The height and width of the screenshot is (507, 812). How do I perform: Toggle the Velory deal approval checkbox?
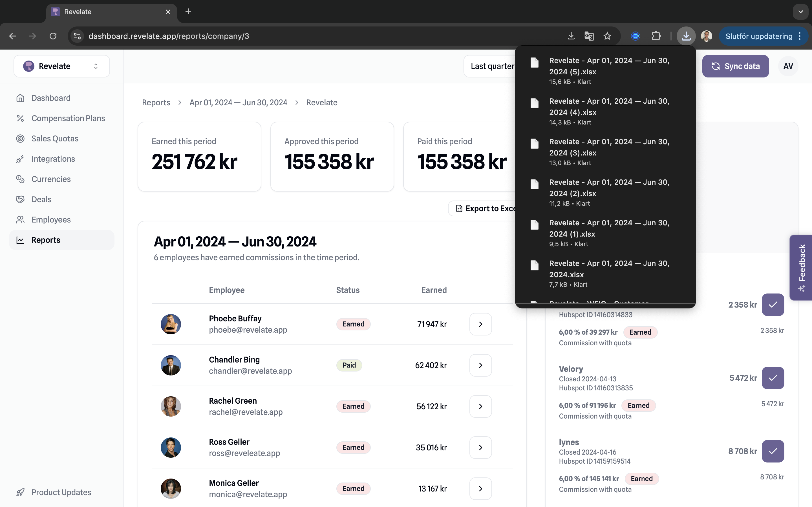click(773, 378)
